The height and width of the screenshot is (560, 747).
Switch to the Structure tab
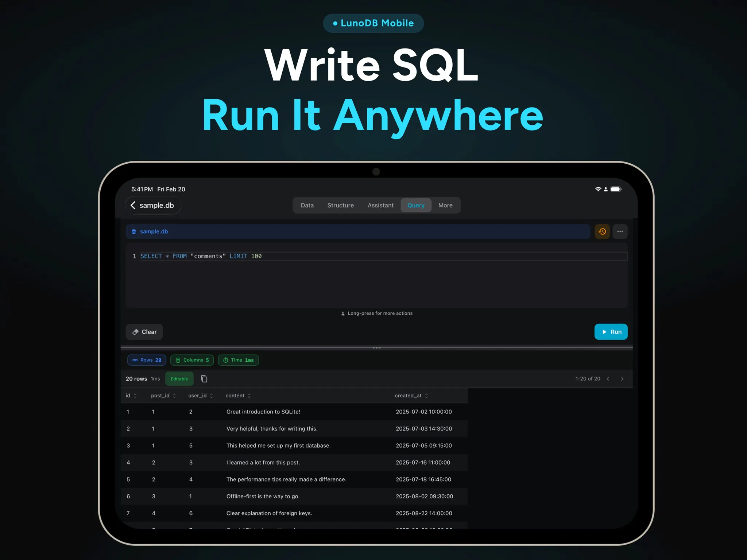pos(340,205)
